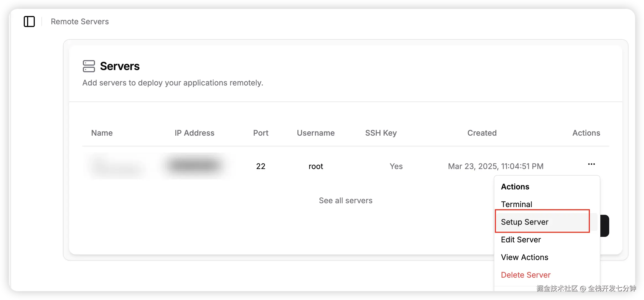Click the Servers heading text
This screenshot has width=644, height=300.
tap(120, 66)
